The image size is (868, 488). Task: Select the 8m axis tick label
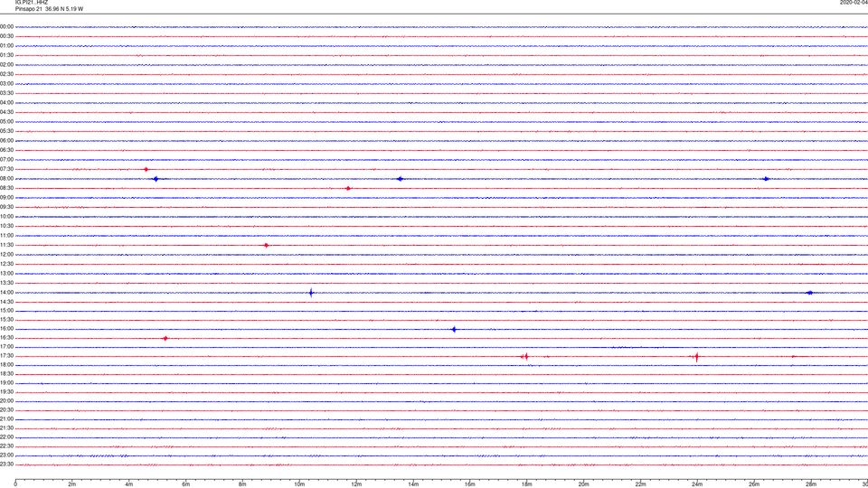[242, 484]
